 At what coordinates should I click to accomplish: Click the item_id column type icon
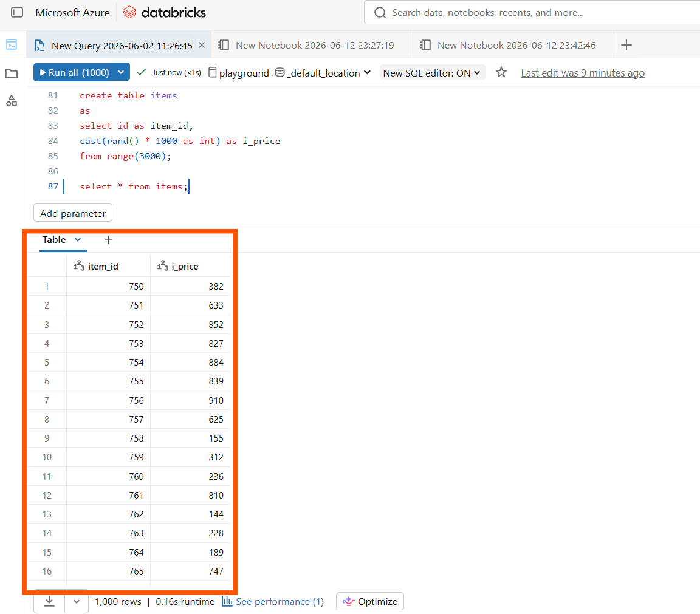[x=78, y=265]
